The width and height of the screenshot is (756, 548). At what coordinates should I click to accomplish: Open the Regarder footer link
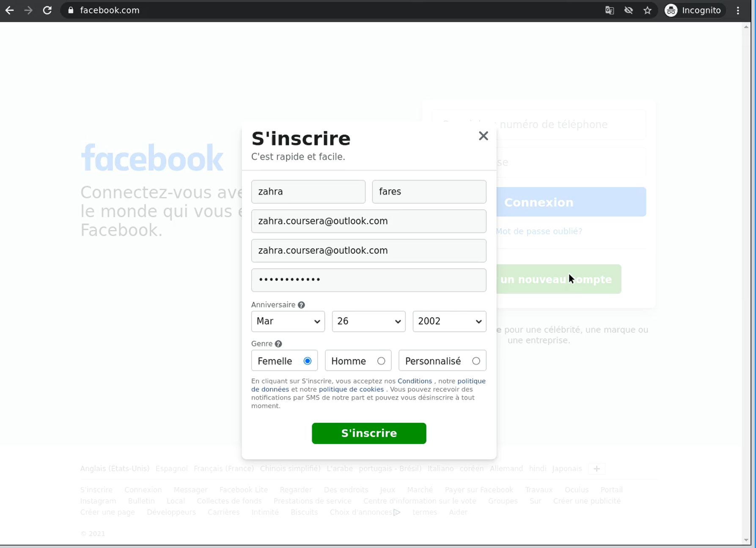(x=296, y=490)
